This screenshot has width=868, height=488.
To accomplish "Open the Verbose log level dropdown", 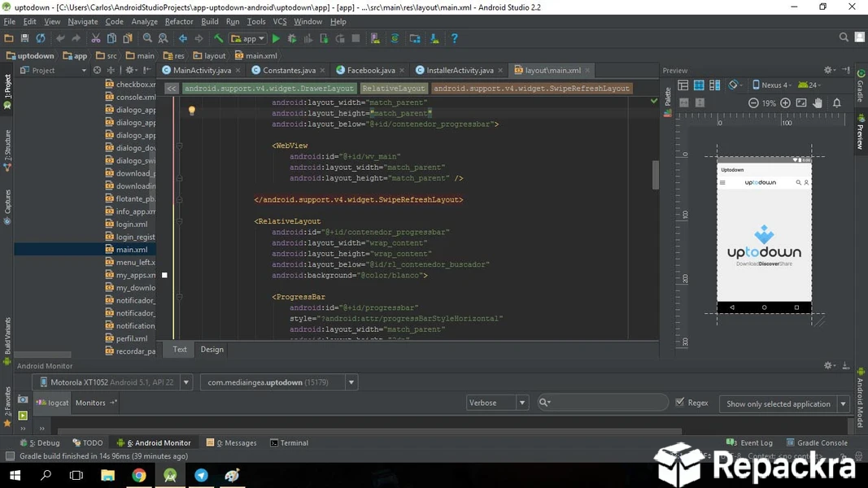I will [497, 403].
